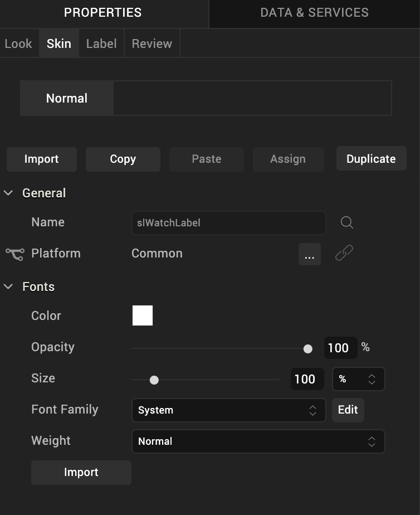This screenshot has height=515, width=420.
Task: Click the skin Name input field
Action: tap(228, 223)
